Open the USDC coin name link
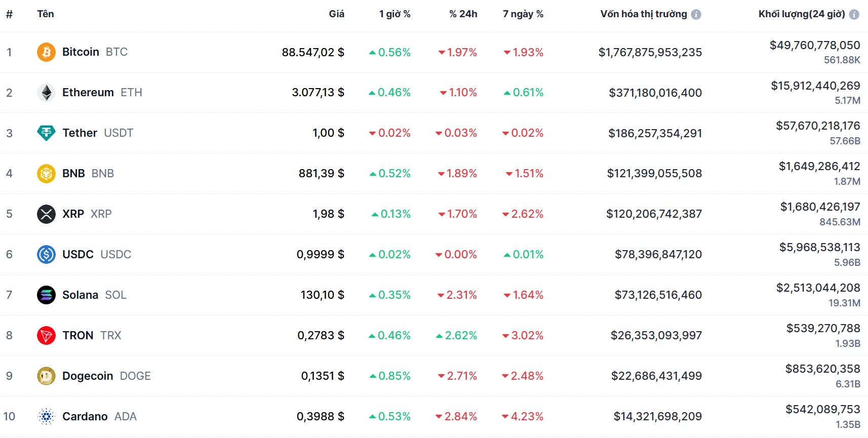The image size is (868, 438). [78, 254]
